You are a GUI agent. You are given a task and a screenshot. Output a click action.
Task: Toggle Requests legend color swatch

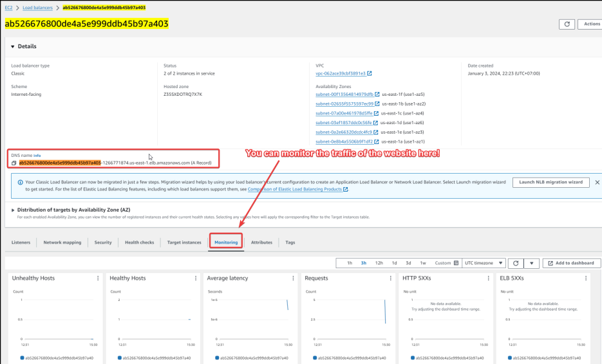315,358
